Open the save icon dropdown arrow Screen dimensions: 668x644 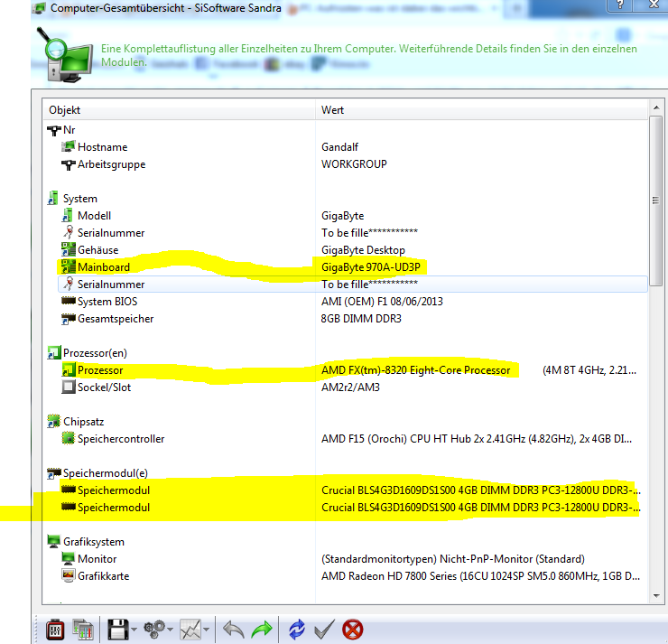[135, 630]
